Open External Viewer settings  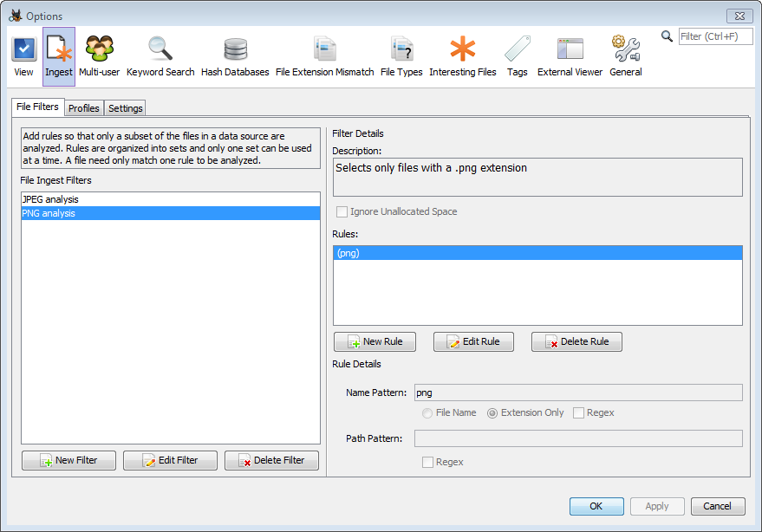(570, 56)
